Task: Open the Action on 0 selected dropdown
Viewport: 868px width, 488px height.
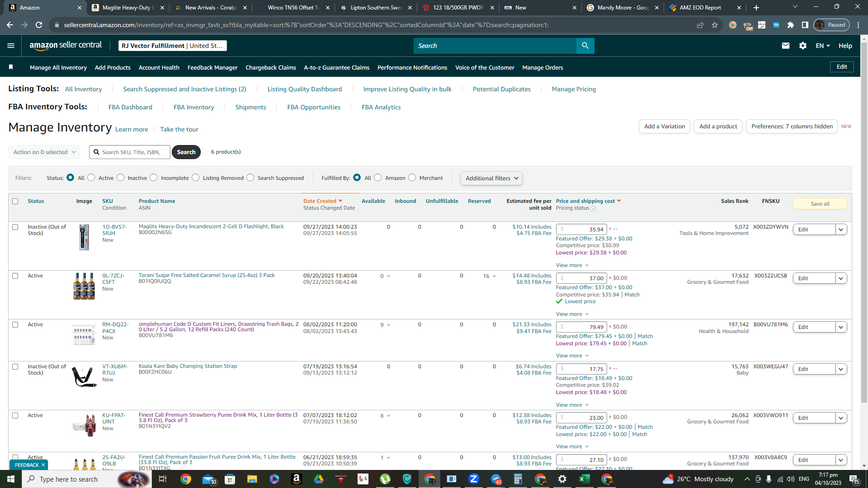Action: [x=44, y=152]
